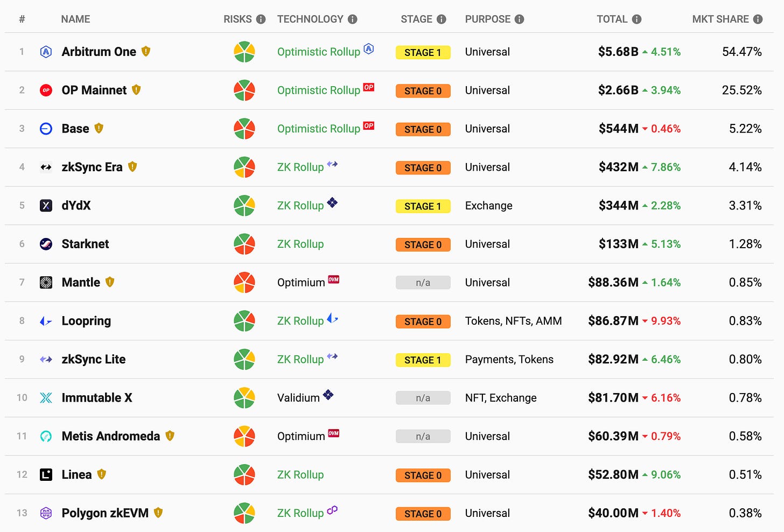The height and width of the screenshot is (532, 784).
Task: Click the STAGE 1 badge for dYdX
Action: (423, 206)
